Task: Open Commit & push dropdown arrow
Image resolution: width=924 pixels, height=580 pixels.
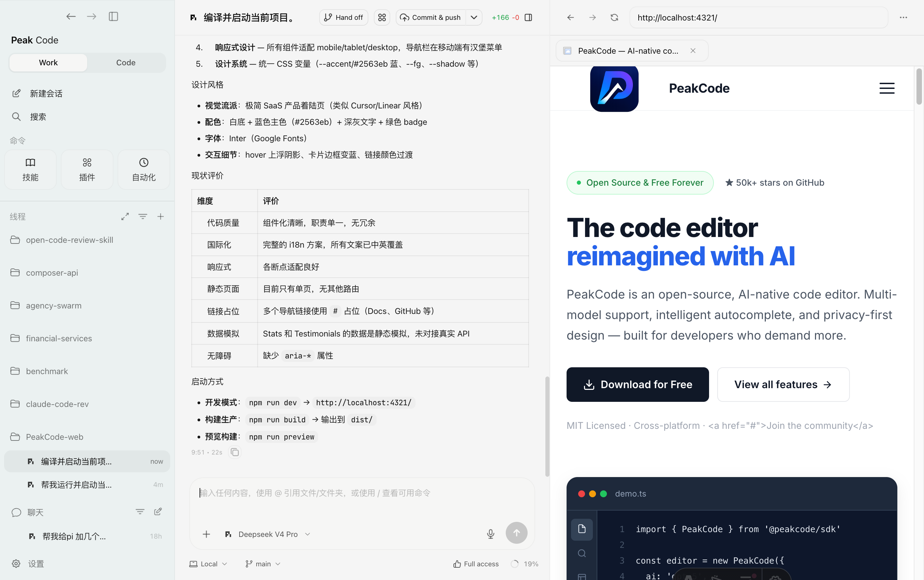Action: pyautogui.click(x=474, y=18)
